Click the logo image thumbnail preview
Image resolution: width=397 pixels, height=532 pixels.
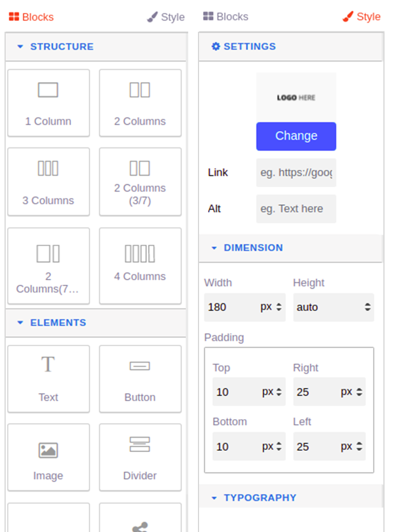(296, 98)
